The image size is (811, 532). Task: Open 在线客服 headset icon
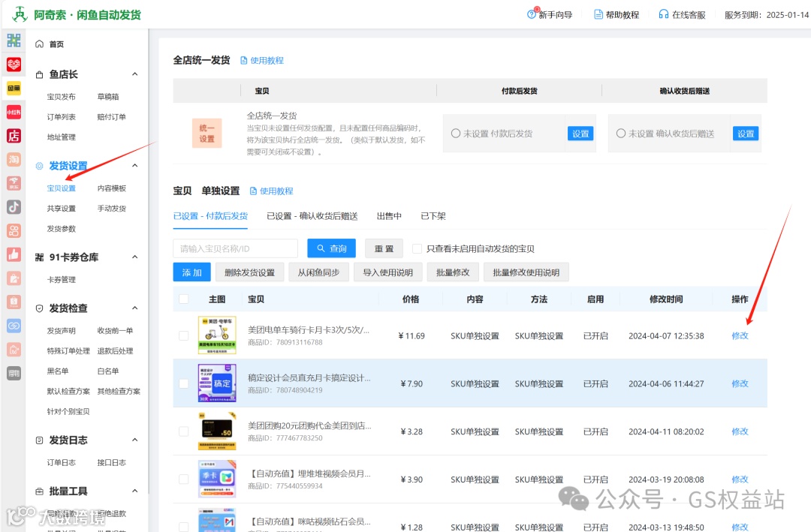[664, 14]
